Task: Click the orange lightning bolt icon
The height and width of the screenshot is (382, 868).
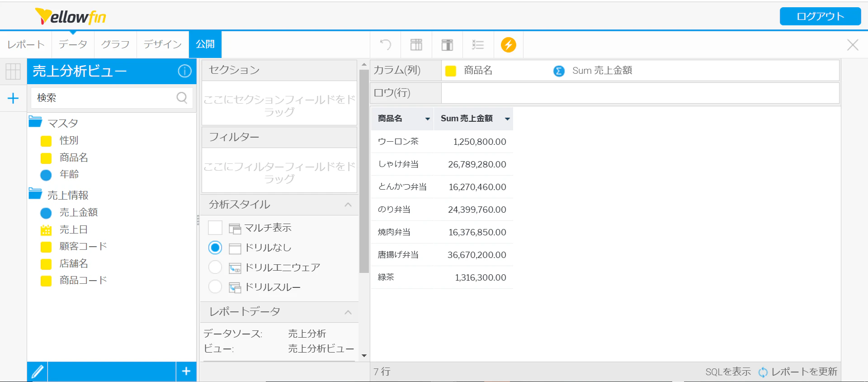Action: [x=509, y=44]
